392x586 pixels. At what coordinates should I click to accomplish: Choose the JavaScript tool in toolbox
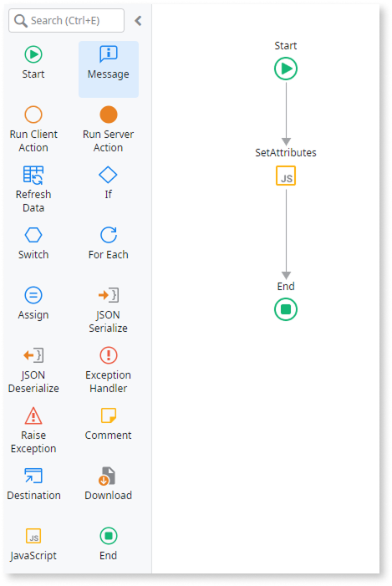tap(33, 543)
